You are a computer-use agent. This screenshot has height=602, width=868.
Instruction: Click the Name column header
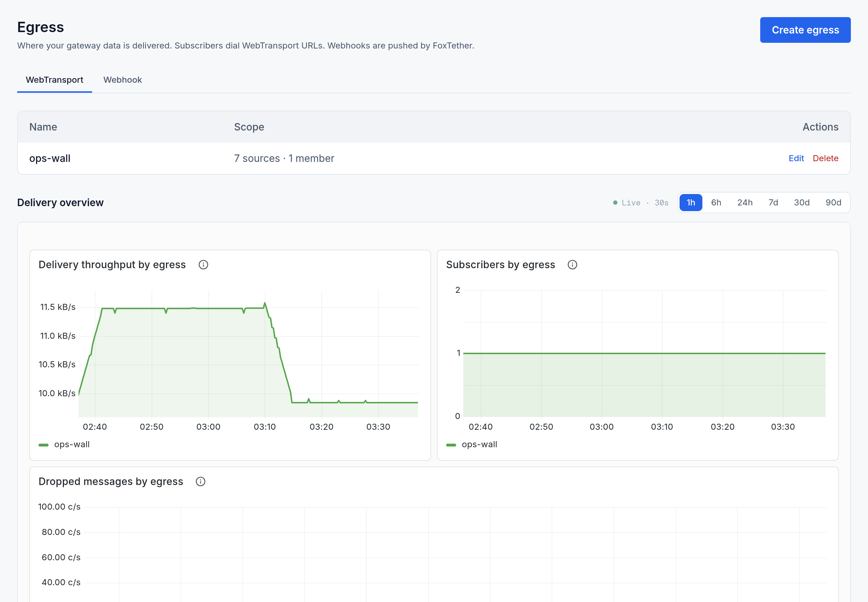click(x=43, y=127)
